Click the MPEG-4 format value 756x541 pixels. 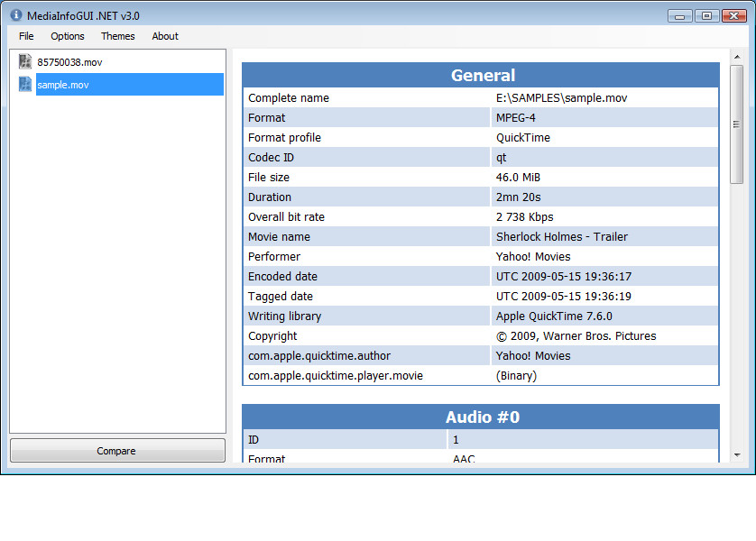(515, 117)
